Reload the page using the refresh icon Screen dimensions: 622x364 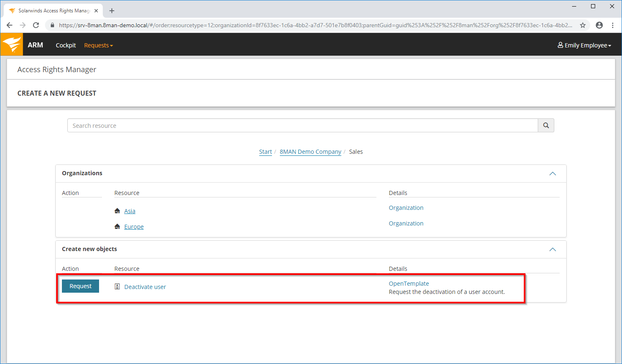pos(36,25)
